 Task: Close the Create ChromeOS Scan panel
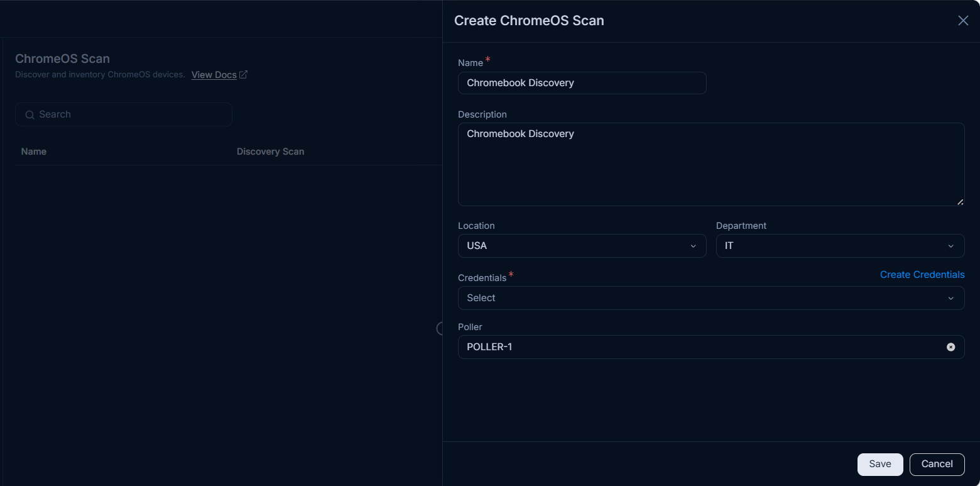(963, 21)
